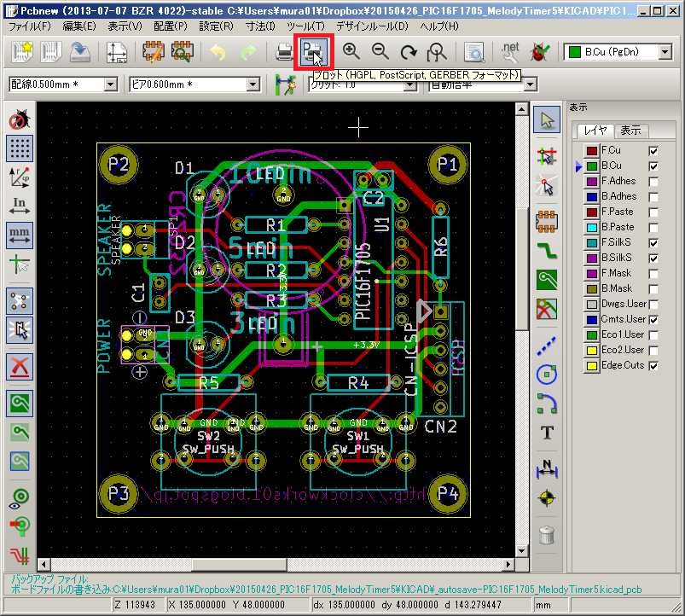Toggle Edge.Cuts layer checkbox
The height and width of the screenshot is (616, 685).
click(653, 366)
